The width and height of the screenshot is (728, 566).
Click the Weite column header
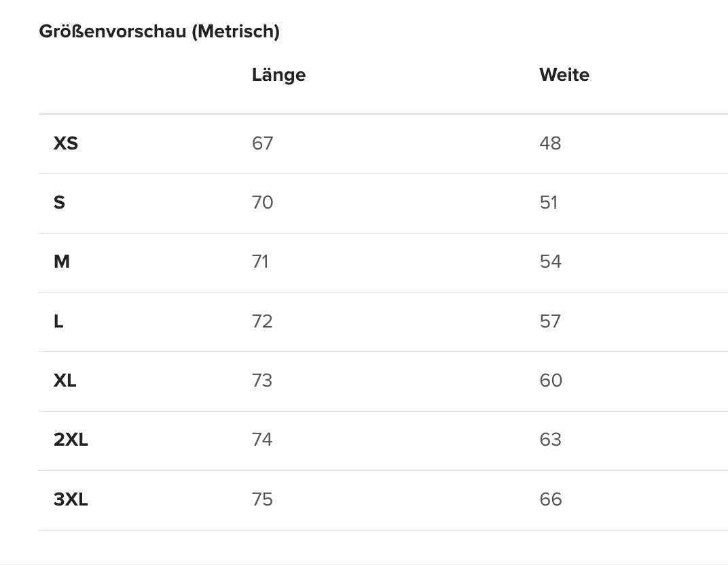pyautogui.click(x=564, y=75)
